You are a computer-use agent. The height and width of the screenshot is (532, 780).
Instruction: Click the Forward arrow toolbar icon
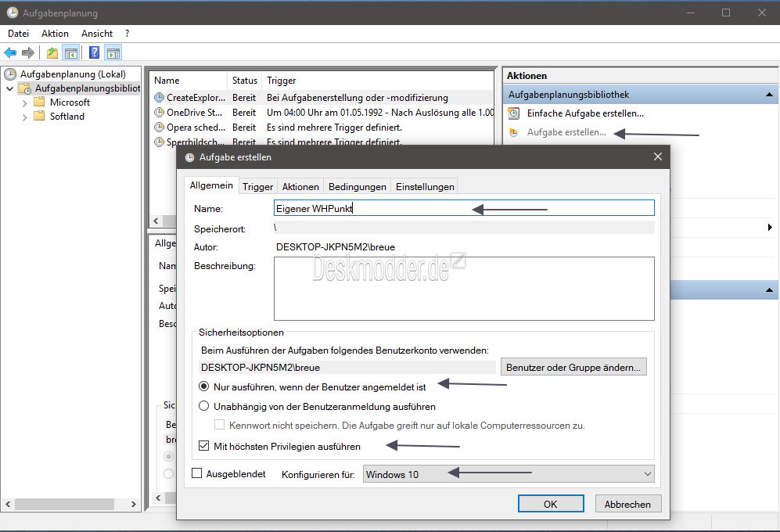point(28,52)
